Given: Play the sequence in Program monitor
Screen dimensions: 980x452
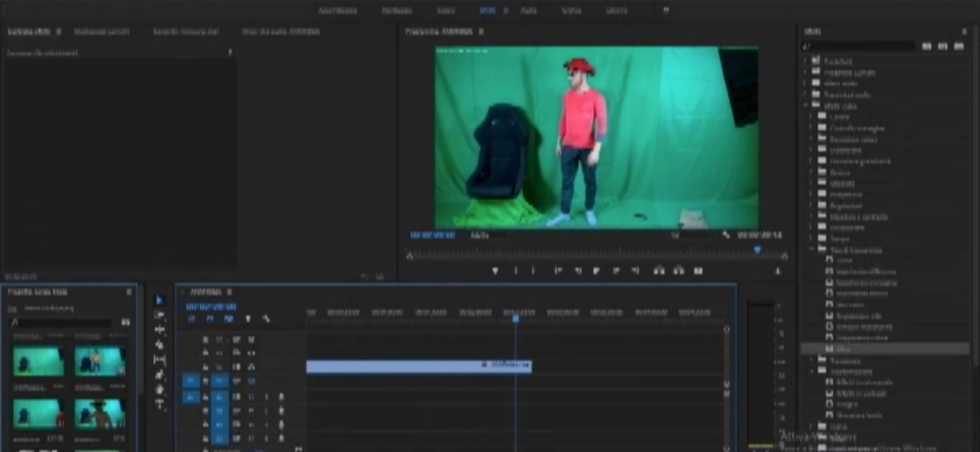Looking at the screenshot, I should 596,271.
